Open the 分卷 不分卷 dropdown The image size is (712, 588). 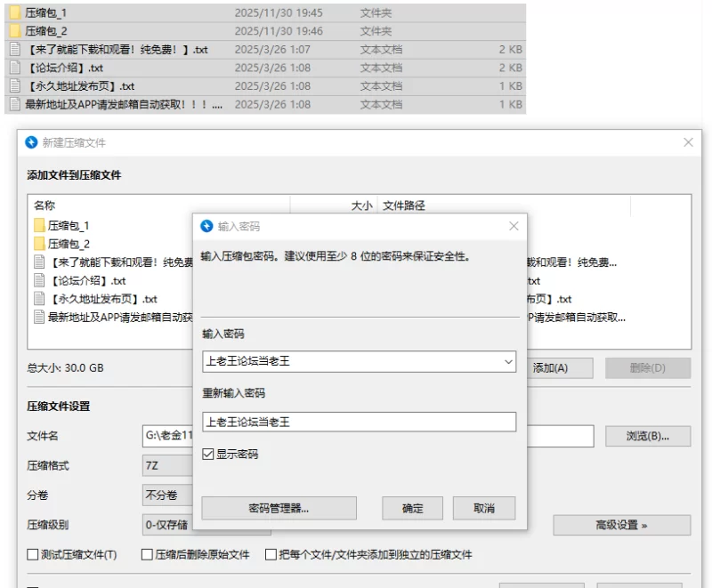[167, 495]
